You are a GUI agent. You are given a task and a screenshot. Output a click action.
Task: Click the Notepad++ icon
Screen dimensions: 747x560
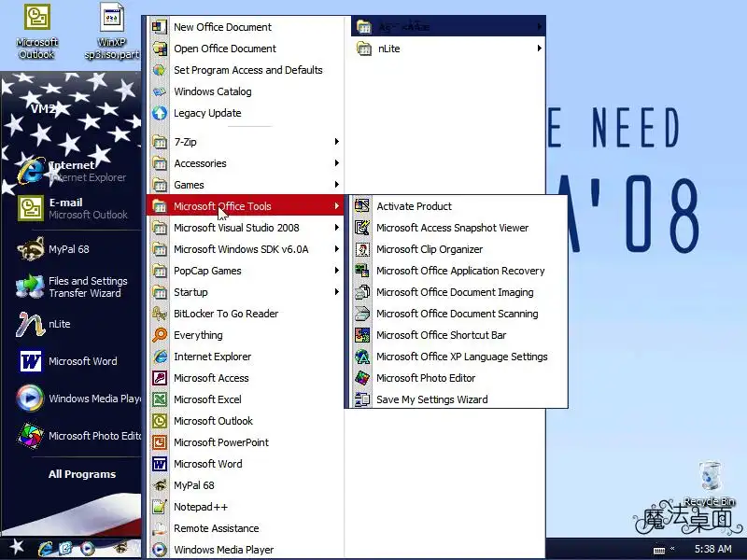coord(159,507)
